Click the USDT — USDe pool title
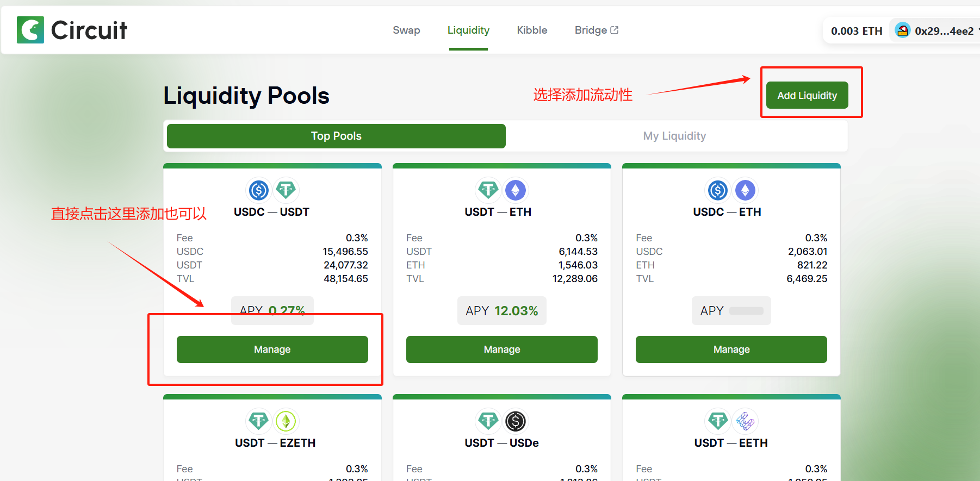The image size is (980, 481). pos(502,443)
